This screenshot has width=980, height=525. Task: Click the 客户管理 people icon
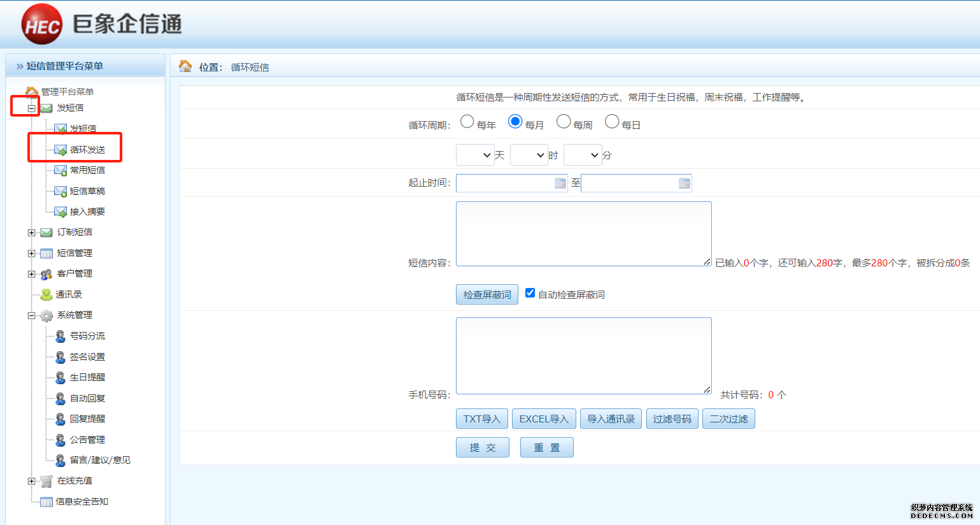46,274
